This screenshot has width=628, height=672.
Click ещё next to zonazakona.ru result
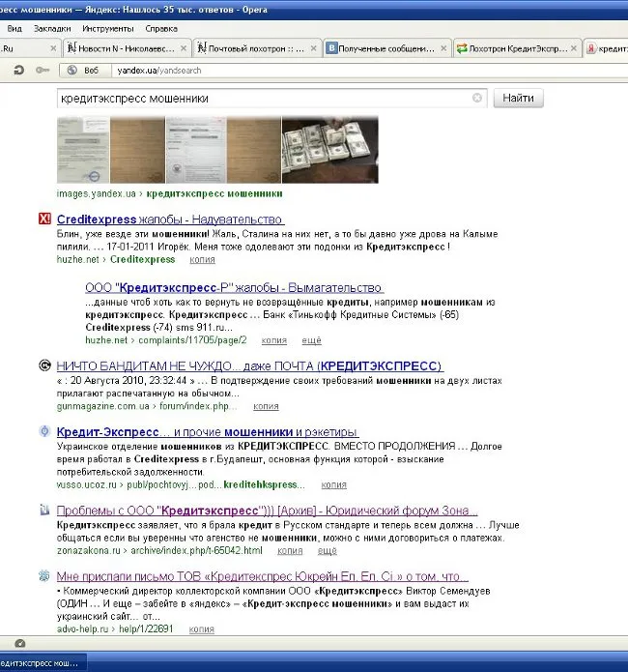point(328,551)
